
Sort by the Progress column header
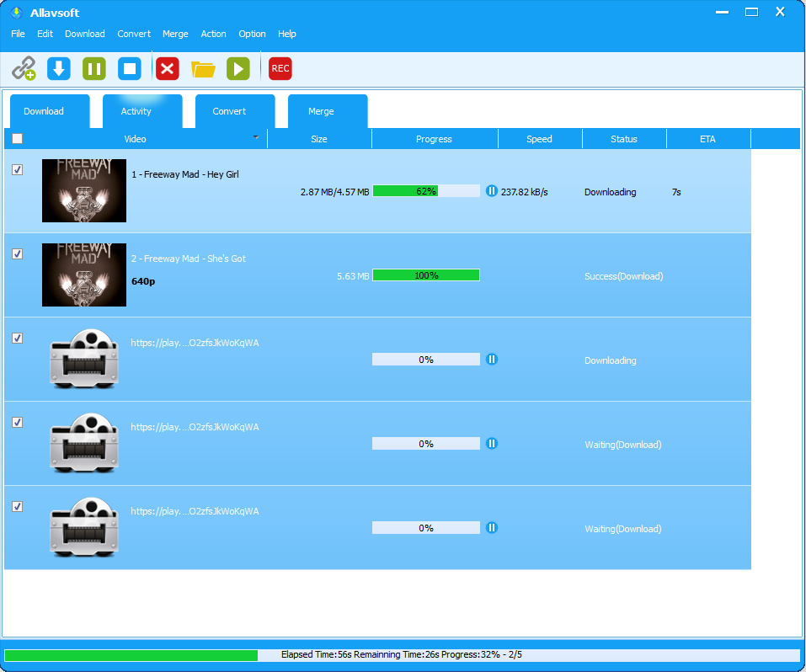pos(435,139)
